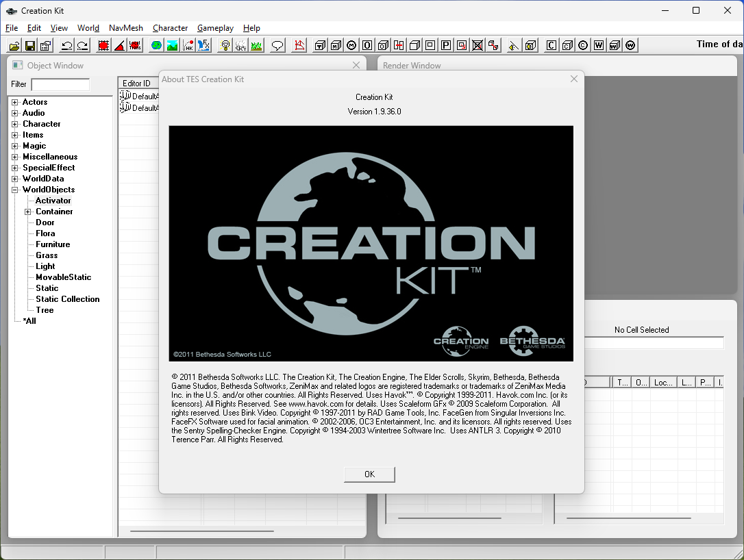Open the Preferences toolbar icon
The height and width of the screenshot is (560, 744).
pos(45,45)
